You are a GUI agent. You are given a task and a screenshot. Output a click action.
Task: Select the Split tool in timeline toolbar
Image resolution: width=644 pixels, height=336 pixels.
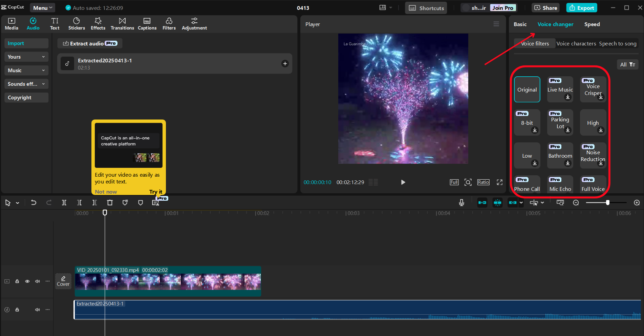coord(64,202)
